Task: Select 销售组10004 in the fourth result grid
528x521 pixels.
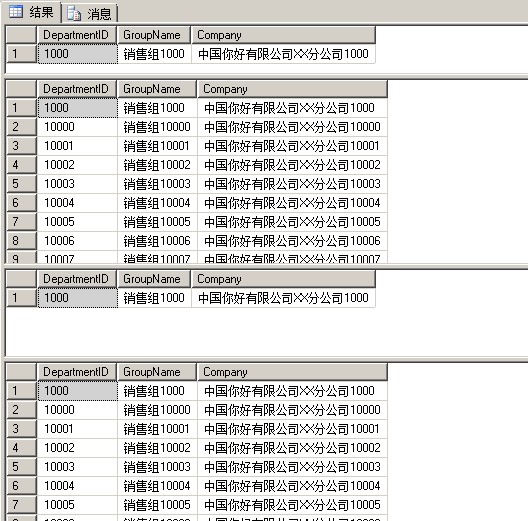Action: point(157,486)
